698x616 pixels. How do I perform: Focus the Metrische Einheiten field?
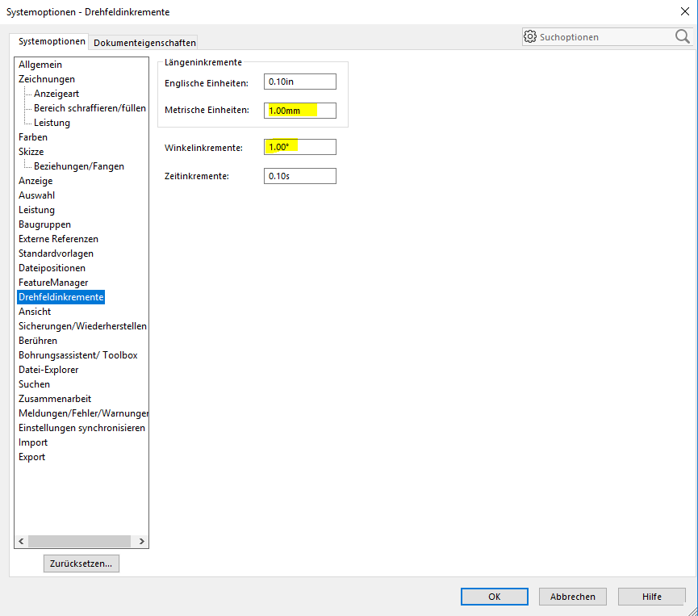[299, 111]
